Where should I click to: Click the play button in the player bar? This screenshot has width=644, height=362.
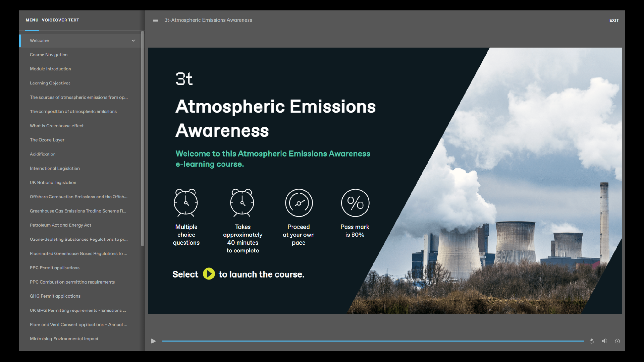(x=153, y=341)
